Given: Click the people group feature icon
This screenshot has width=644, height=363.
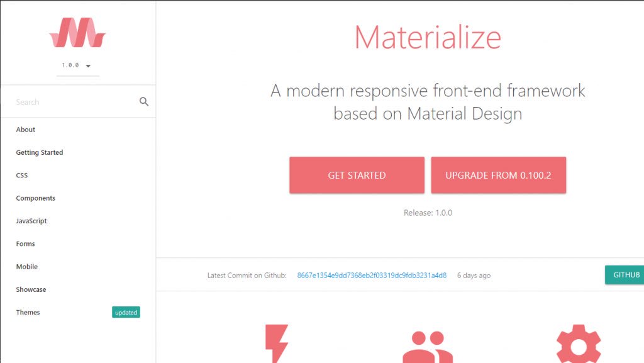Looking at the screenshot, I should point(428,347).
